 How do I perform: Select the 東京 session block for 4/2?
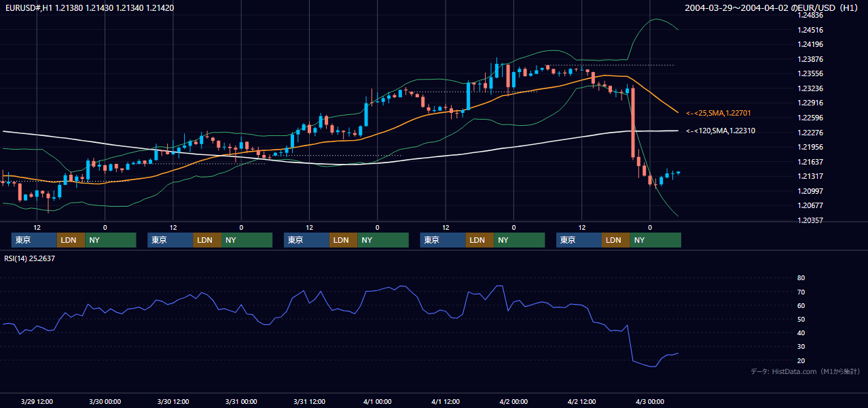579,240
